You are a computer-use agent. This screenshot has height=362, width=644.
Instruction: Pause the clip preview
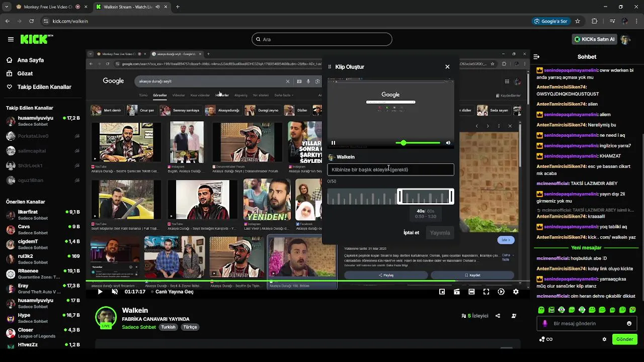pos(333,143)
